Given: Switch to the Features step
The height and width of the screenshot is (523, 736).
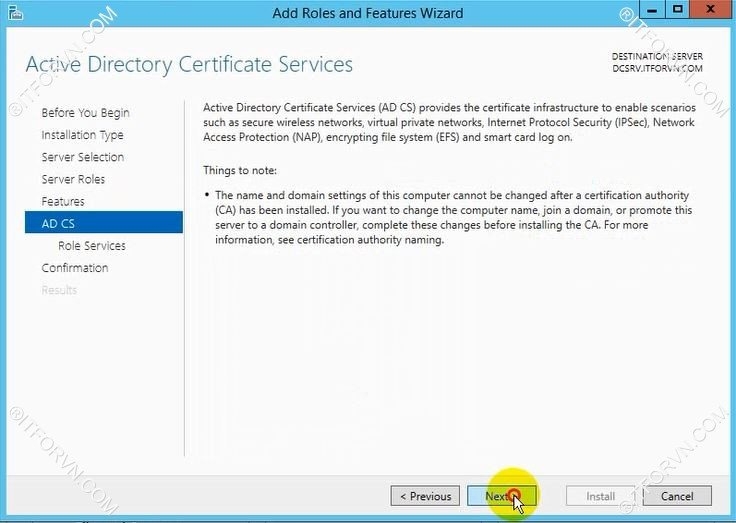Looking at the screenshot, I should coord(63,201).
